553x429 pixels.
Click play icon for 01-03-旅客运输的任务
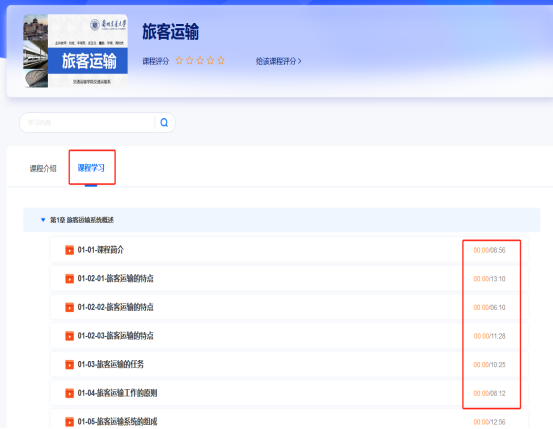pyautogui.click(x=69, y=364)
